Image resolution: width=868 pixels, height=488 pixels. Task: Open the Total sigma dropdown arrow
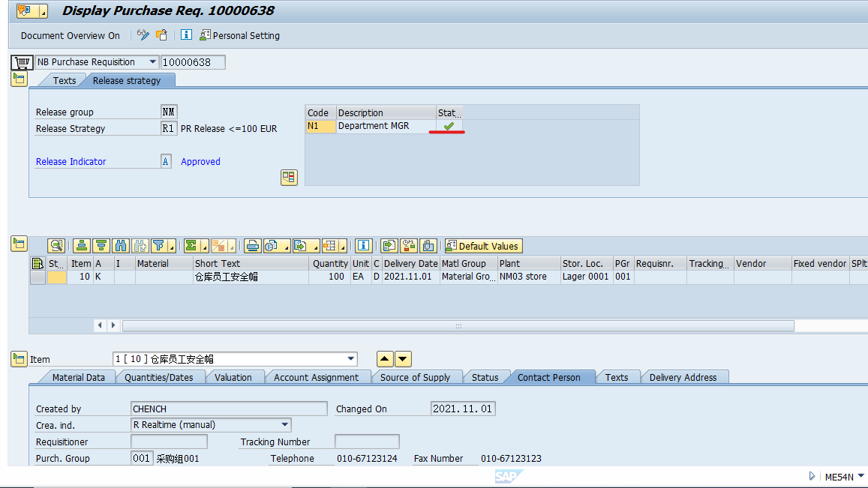[x=204, y=246]
